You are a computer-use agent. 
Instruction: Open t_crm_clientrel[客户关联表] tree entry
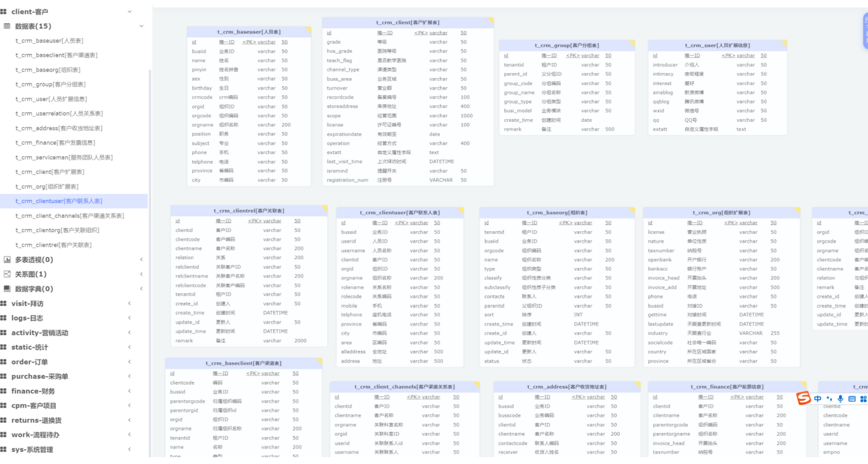53,245
